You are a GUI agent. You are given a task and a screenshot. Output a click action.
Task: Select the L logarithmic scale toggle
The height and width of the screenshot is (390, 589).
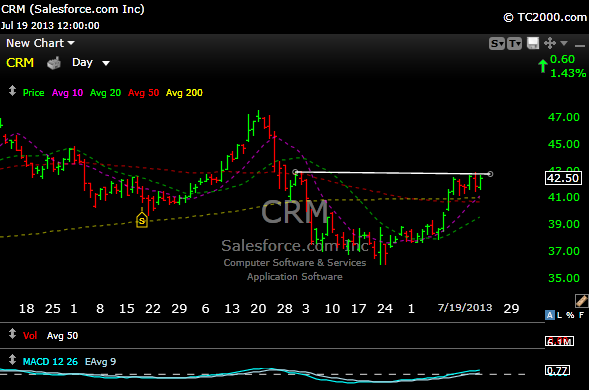click(x=559, y=315)
